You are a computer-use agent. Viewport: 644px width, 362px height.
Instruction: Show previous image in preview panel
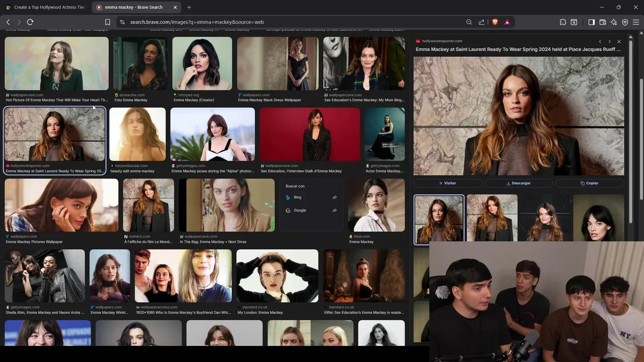(x=600, y=41)
